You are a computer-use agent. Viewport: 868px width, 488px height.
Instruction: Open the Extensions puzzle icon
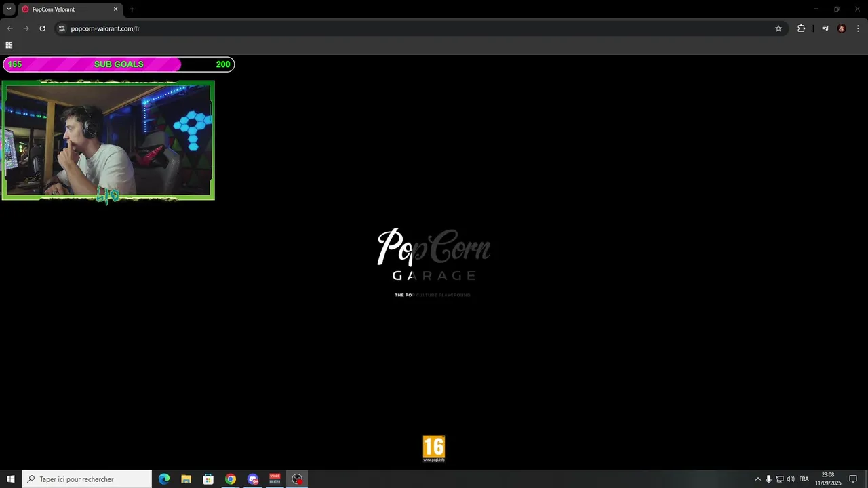pos(801,28)
